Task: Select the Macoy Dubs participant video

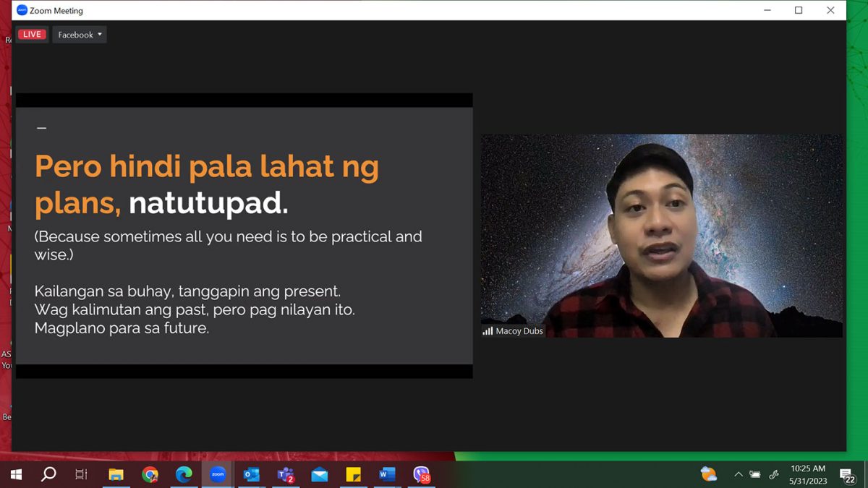Action: click(661, 235)
